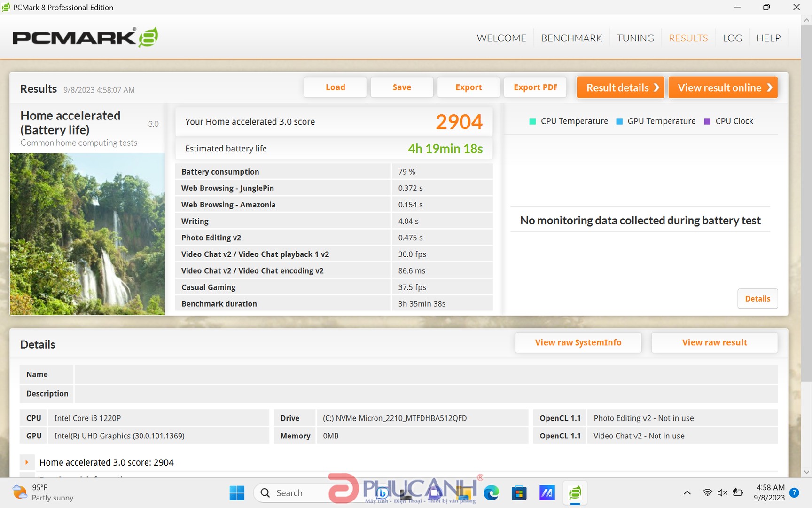Click the Writing 4.04 s value

pos(408,221)
